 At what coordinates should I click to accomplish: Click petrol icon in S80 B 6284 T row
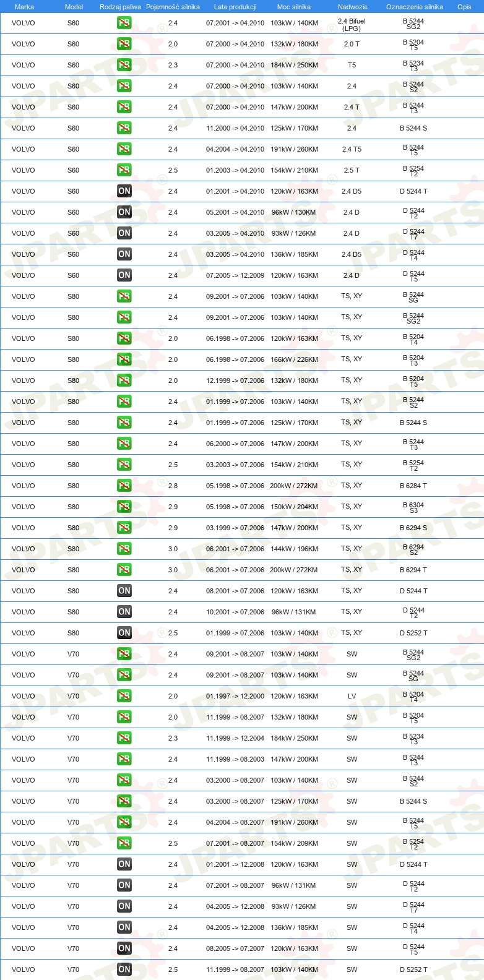tap(124, 486)
